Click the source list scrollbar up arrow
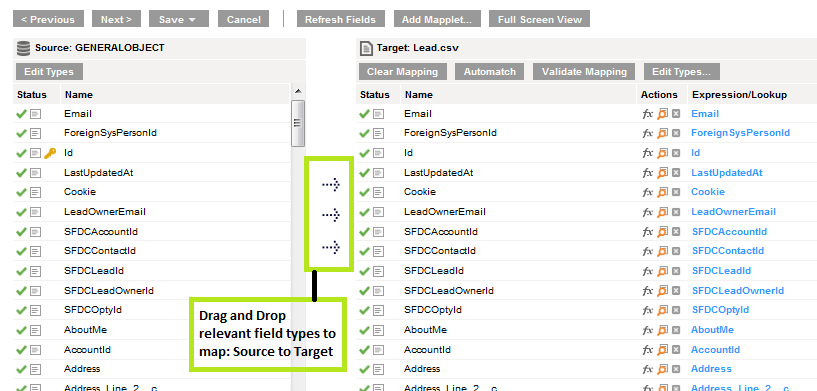Viewport: 817px width, 391px height. point(298,91)
